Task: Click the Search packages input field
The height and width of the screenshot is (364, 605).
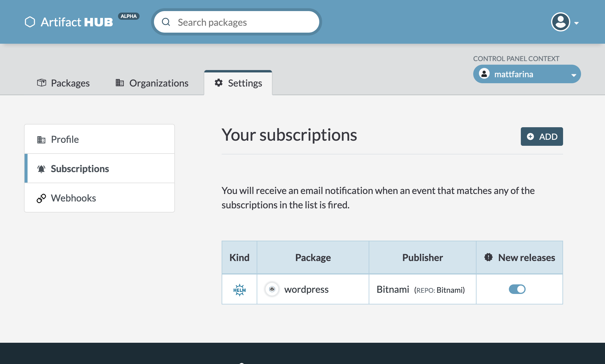Action: tap(236, 22)
